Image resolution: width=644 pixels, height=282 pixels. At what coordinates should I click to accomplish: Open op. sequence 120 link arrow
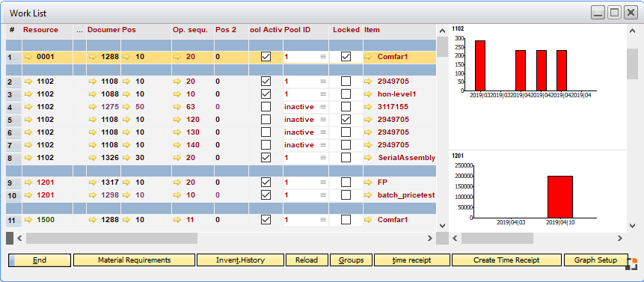177,120
